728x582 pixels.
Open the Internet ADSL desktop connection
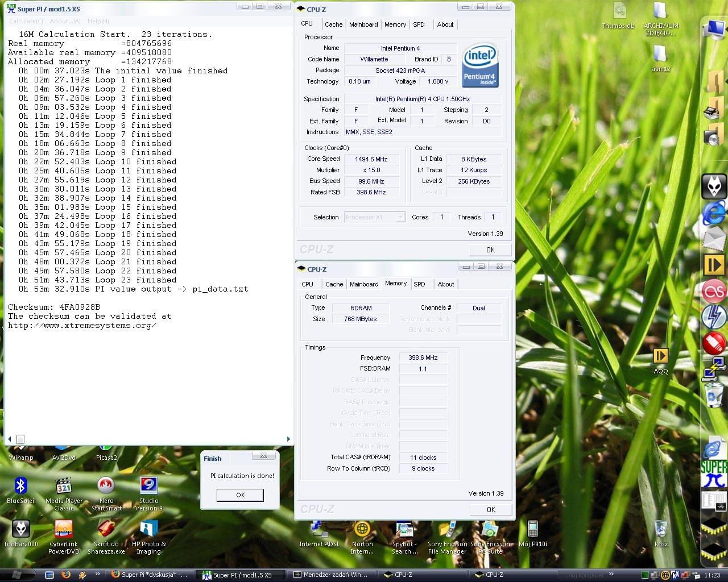[319, 534]
